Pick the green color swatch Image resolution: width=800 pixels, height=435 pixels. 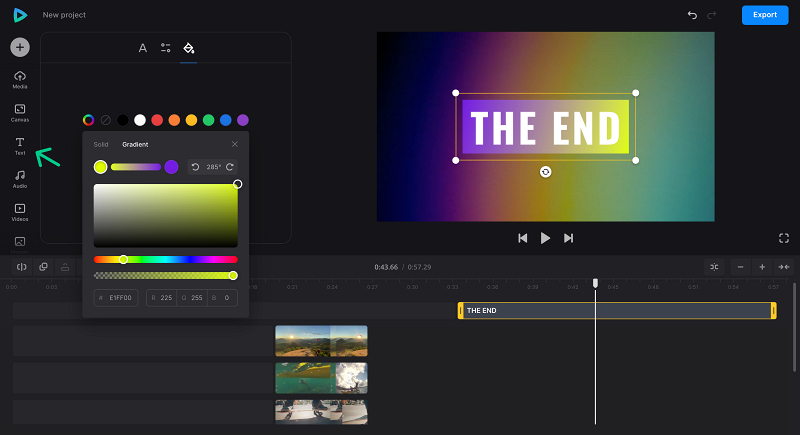click(x=208, y=120)
